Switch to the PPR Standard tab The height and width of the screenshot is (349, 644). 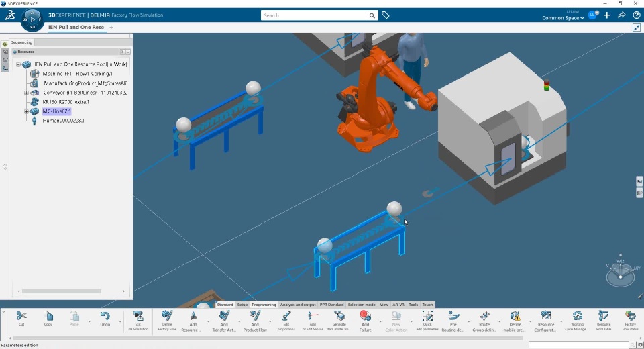(x=331, y=305)
